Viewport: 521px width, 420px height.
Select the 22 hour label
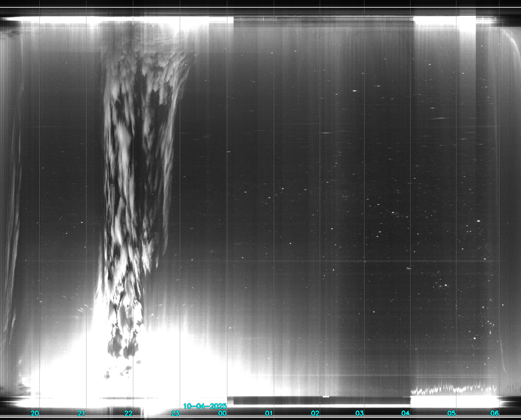[x=128, y=413]
